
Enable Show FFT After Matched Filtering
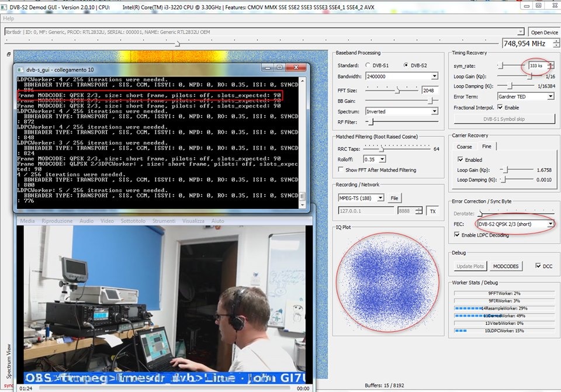[x=341, y=170]
